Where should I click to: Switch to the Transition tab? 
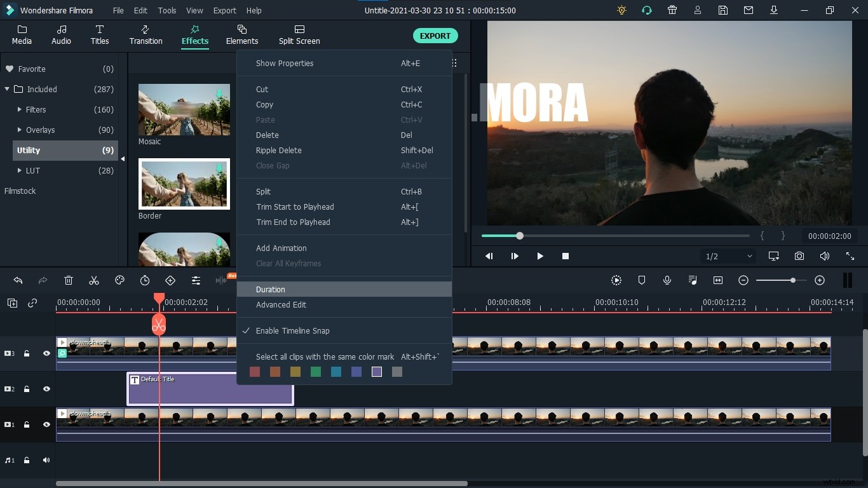pyautogui.click(x=146, y=35)
